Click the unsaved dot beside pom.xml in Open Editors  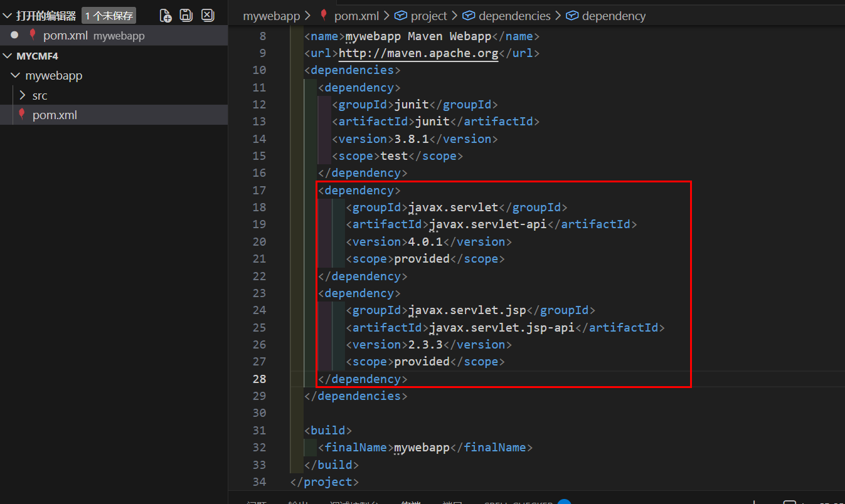pos(14,35)
